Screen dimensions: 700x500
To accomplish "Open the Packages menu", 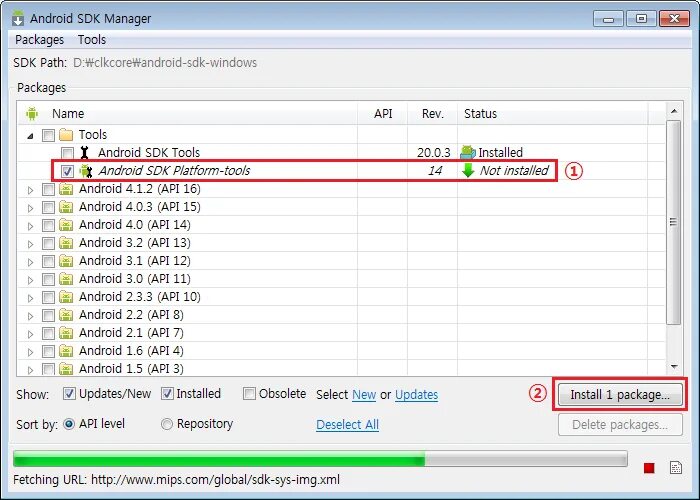I will pyautogui.click(x=39, y=40).
